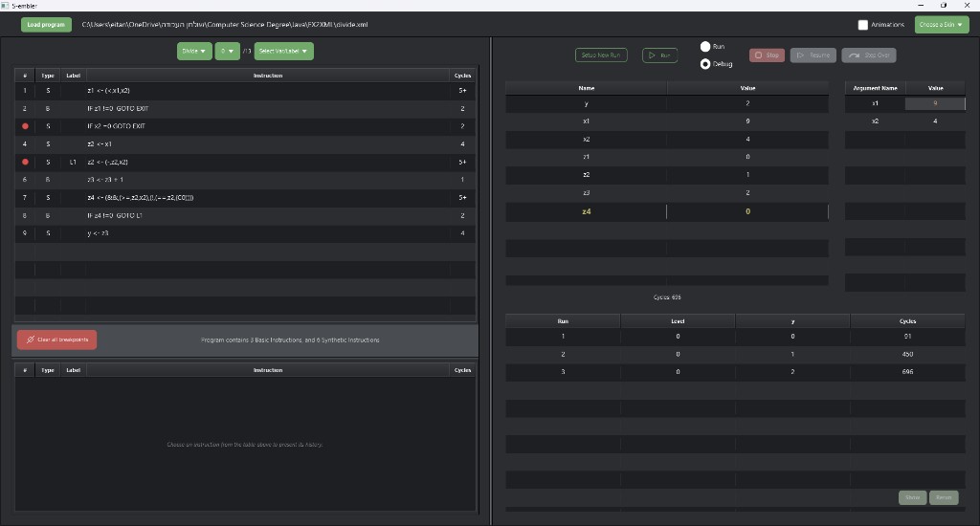Click the Type header in the top table
This screenshot has width=980, height=526.
pyautogui.click(x=48, y=76)
